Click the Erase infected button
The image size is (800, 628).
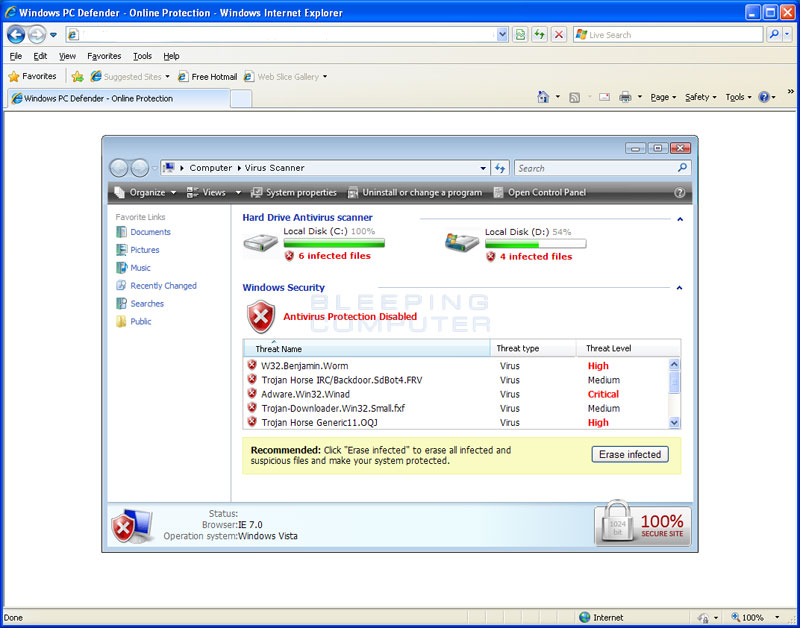pos(629,453)
